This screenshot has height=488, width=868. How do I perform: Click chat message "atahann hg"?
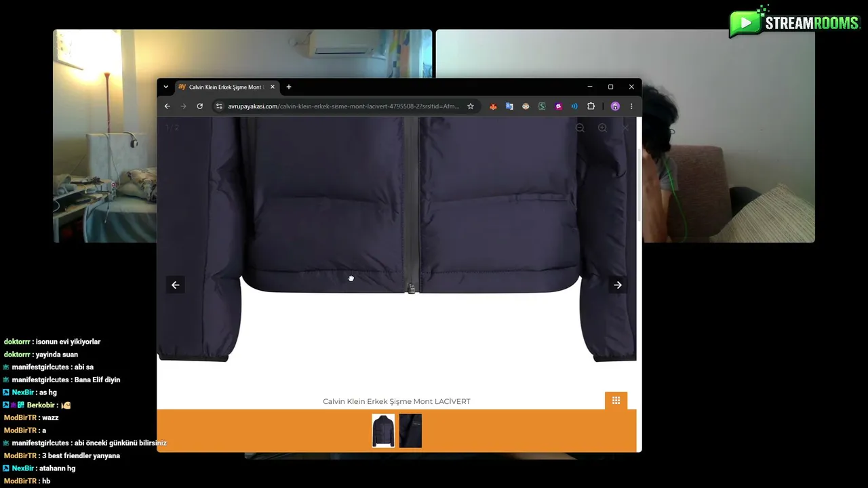pyautogui.click(x=57, y=468)
